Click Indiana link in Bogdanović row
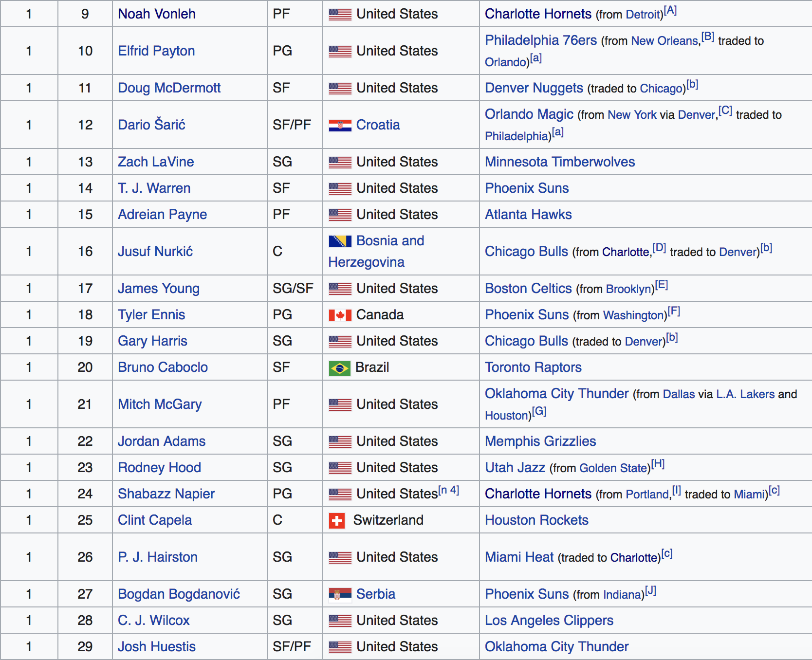812x660 pixels. pyautogui.click(x=622, y=595)
